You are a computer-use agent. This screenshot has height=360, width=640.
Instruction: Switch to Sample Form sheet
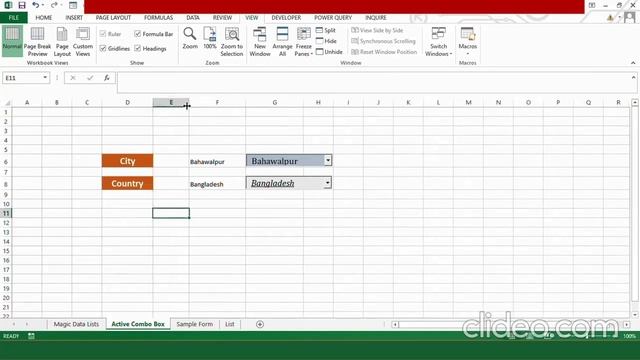click(195, 324)
